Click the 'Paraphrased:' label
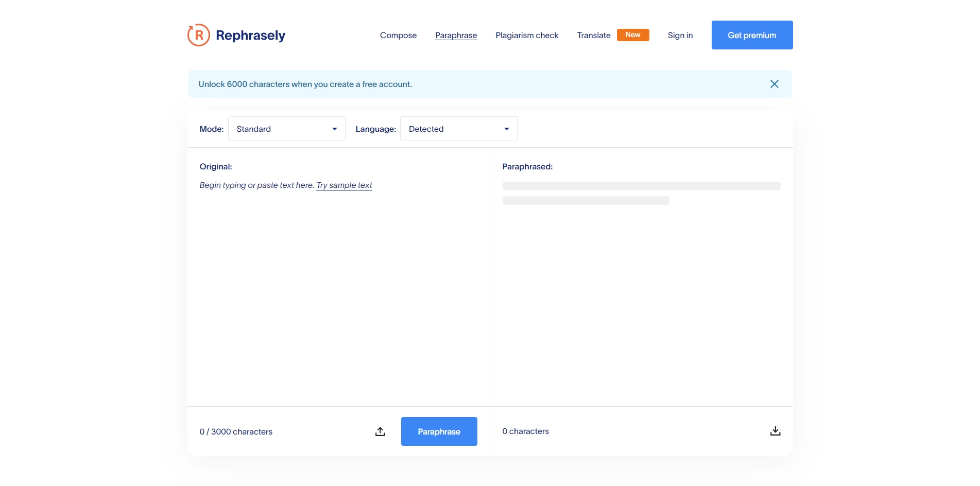Screen dimensions: 980x486 (527, 166)
